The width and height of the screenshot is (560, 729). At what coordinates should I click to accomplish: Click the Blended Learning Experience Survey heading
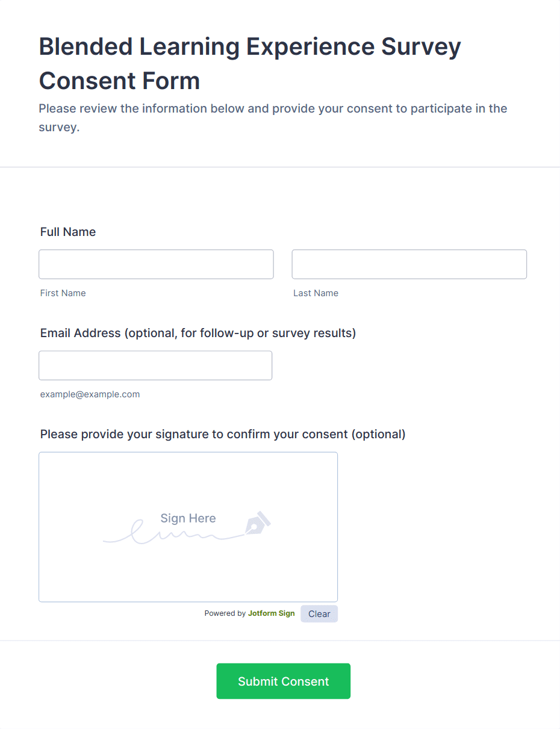click(250, 63)
